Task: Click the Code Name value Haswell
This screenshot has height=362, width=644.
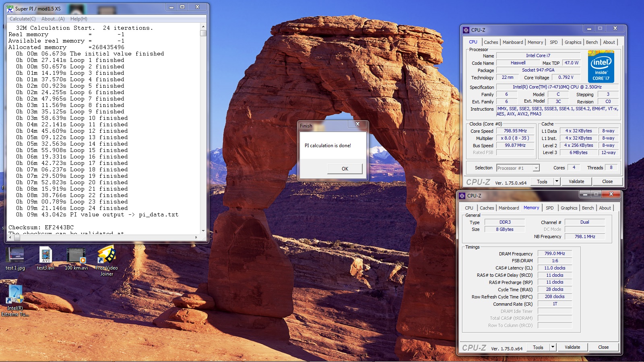Action: (x=518, y=63)
